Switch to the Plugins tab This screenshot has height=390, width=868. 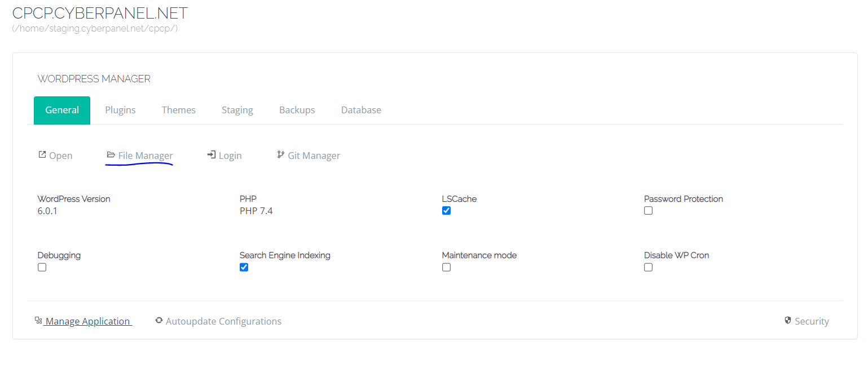click(x=120, y=110)
